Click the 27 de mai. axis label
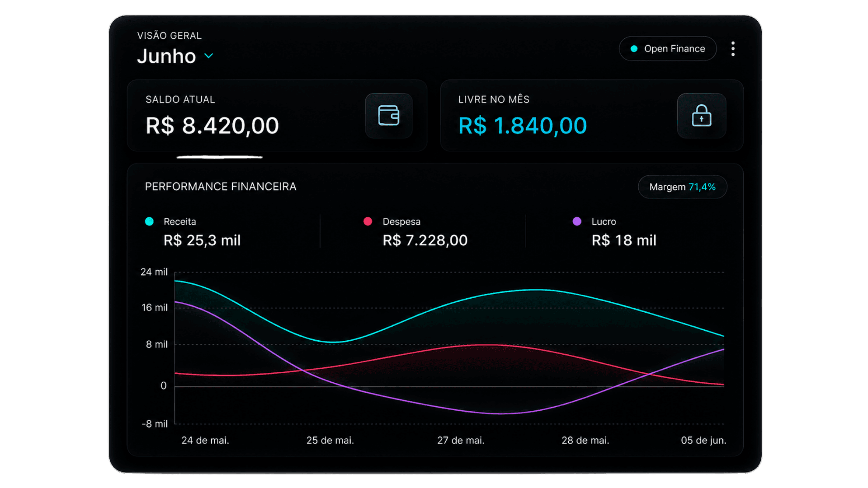The width and height of the screenshot is (868, 488). 461,441
